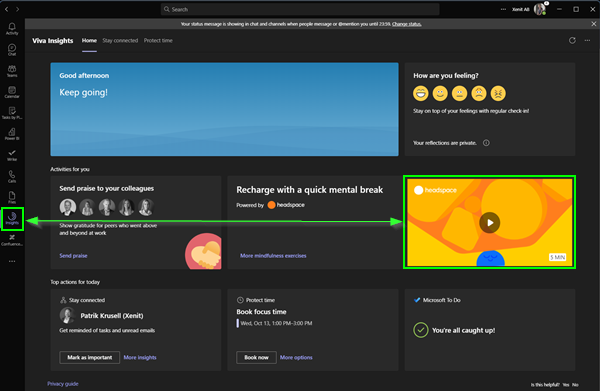Open More options for focus time

(x=296, y=357)
